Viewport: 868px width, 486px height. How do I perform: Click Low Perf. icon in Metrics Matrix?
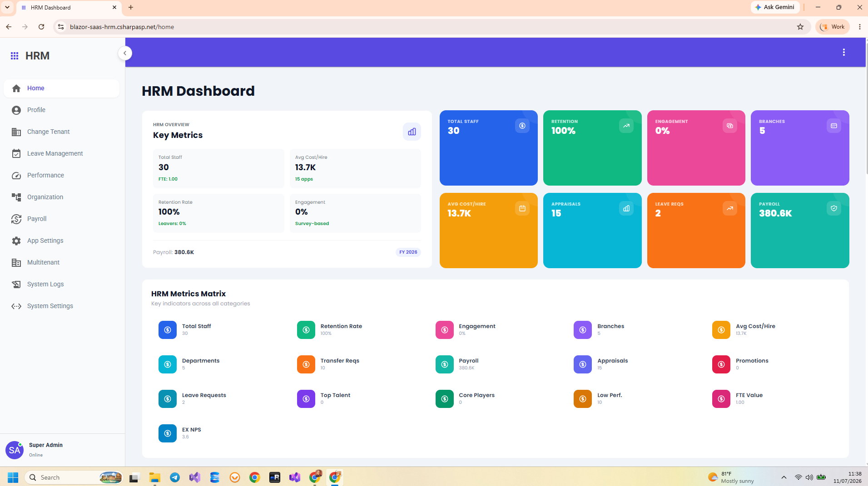click(583, 399)
